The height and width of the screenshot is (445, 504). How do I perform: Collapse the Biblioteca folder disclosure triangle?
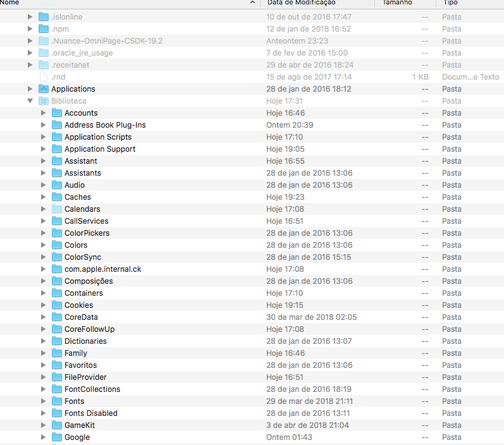pos(30,101)
